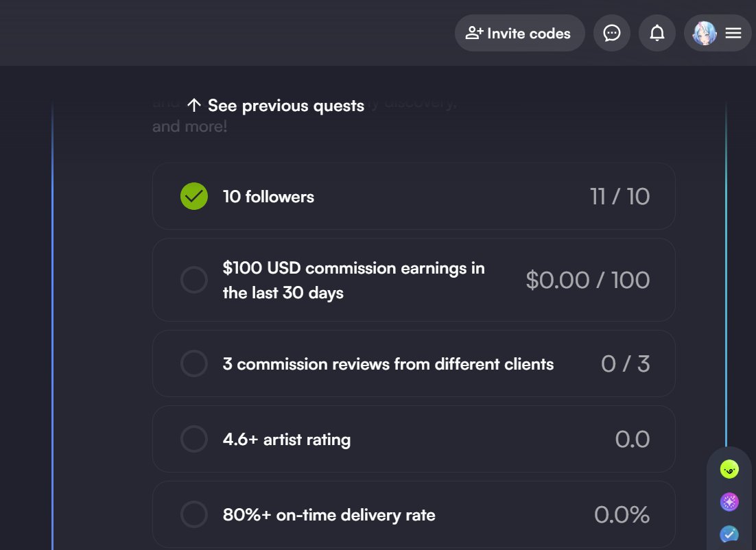The image size is (756, 550).
Task: Open the chat messages icon
Action: pyautogui.click(x=611, y=33)
